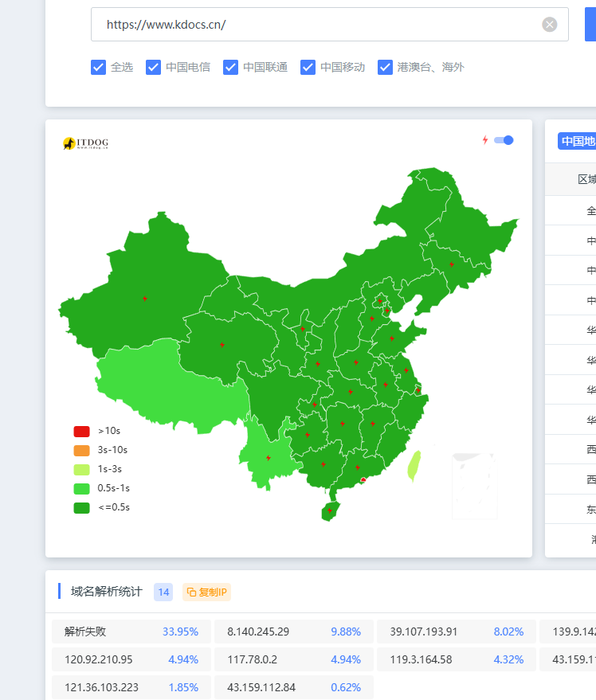Switch off the map lightning toggle
596x700 pixels.
504,140
